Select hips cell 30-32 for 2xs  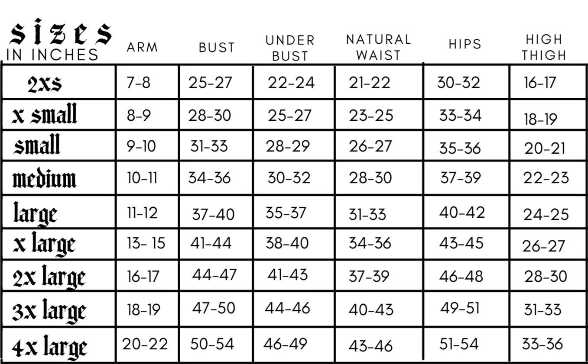(x=458, y=82)
